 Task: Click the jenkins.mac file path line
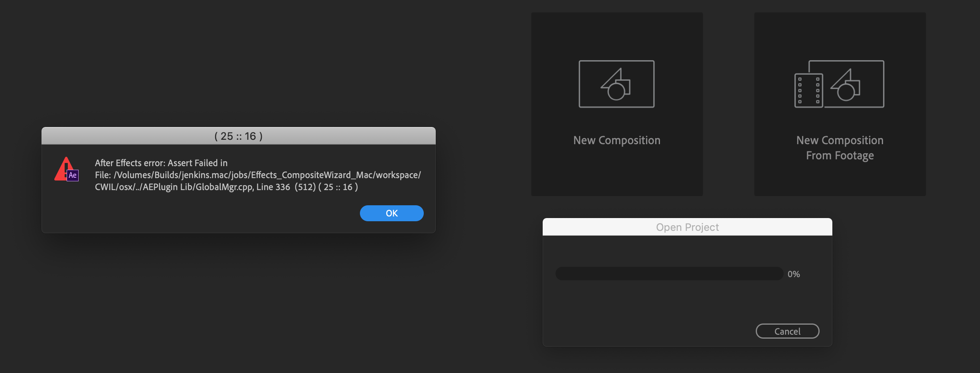[x=258, y=175]
